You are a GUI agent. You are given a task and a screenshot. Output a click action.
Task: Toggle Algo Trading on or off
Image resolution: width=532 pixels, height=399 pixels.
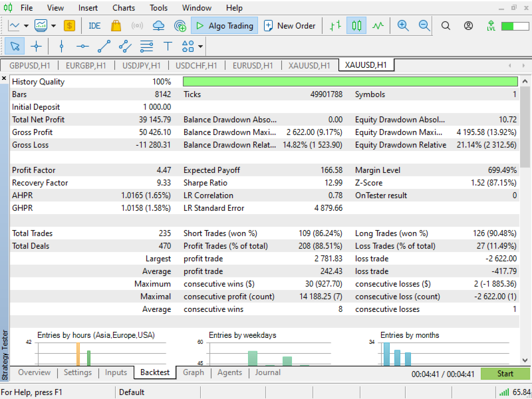point(225,26)
